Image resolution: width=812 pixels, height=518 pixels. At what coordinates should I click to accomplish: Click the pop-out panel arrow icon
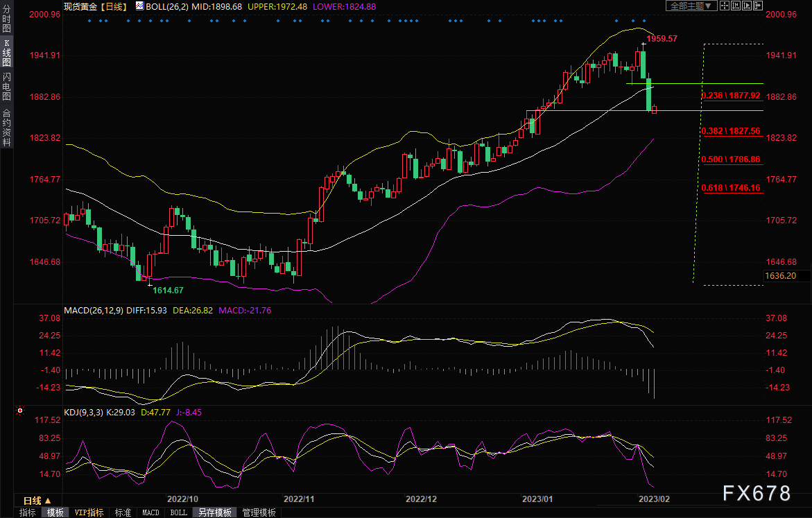pyautogui.click(x=758, y=6)
